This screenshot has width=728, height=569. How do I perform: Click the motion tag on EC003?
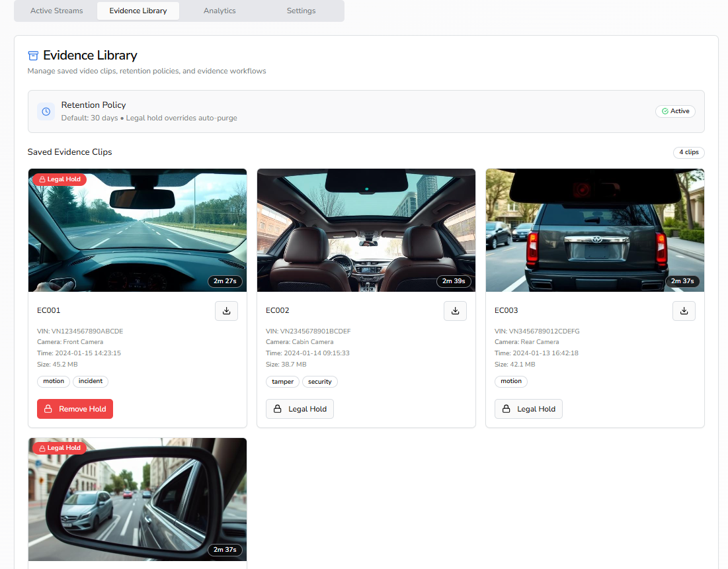[511, 381]
